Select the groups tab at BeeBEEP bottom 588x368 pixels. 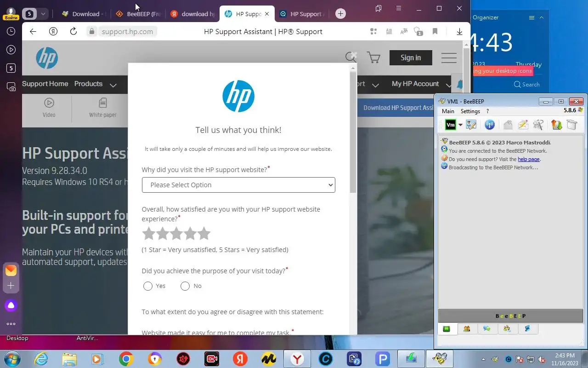(x=507, y=329)
